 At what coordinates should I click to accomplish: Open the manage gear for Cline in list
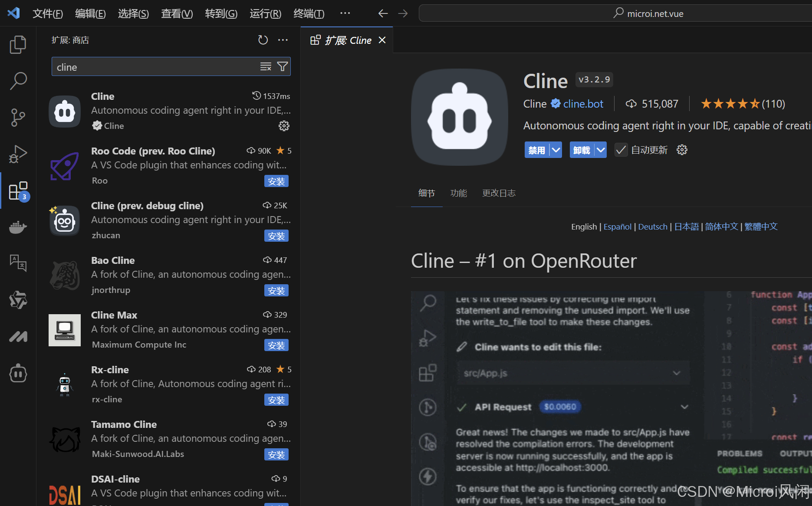point(284,126)
